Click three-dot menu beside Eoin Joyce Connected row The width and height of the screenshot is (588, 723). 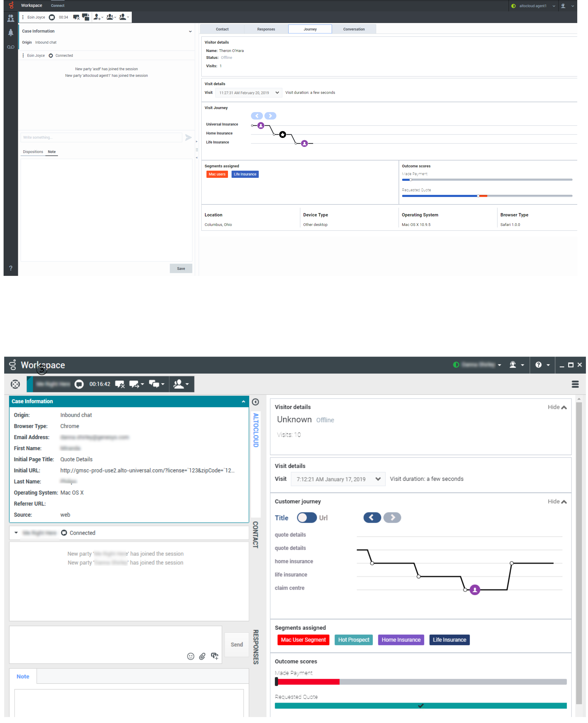pos(23,56)
